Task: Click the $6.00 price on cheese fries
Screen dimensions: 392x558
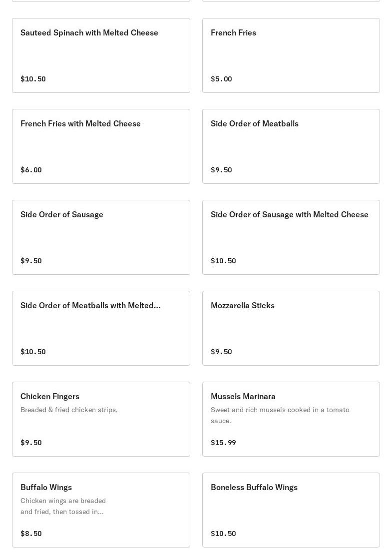Action: click(x=31, y=170)
